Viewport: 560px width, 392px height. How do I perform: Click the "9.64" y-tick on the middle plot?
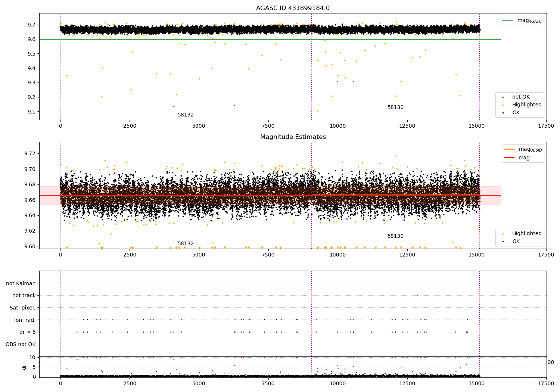click(x=30, y=215)
